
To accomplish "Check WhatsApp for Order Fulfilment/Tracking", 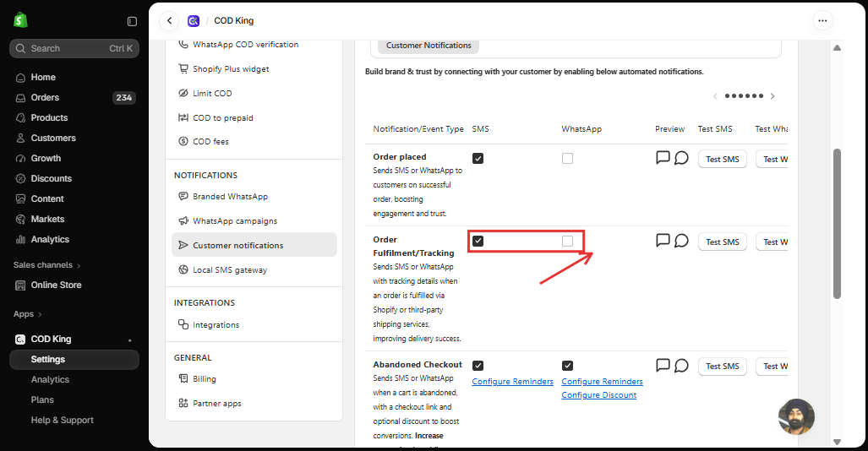I will coord(567,242).
